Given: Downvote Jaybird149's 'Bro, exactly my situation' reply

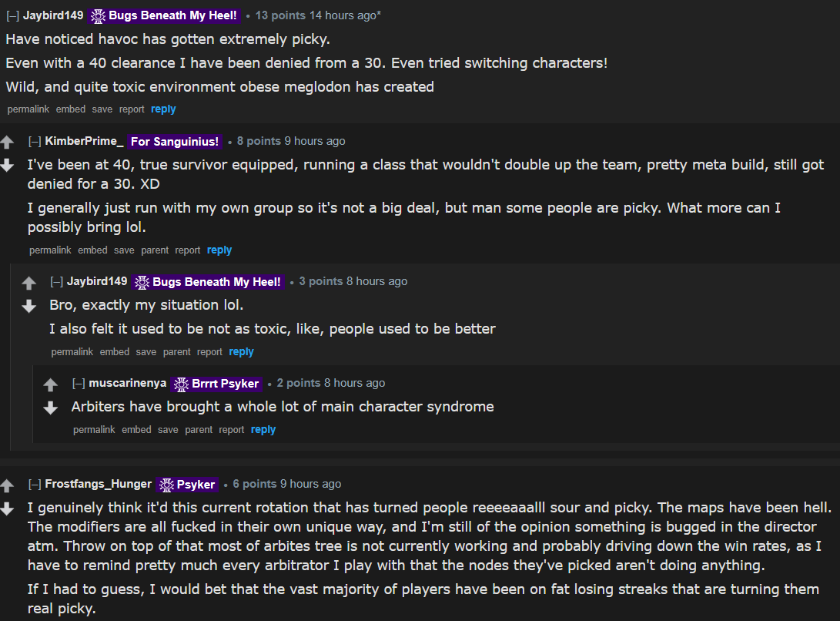Looking at the screenshot, I should (29, 306).
